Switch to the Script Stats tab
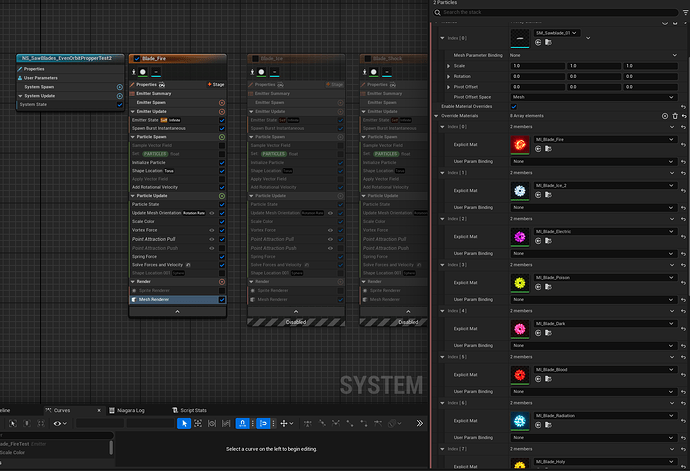690x471 pixels. click(x=193, y=410)
